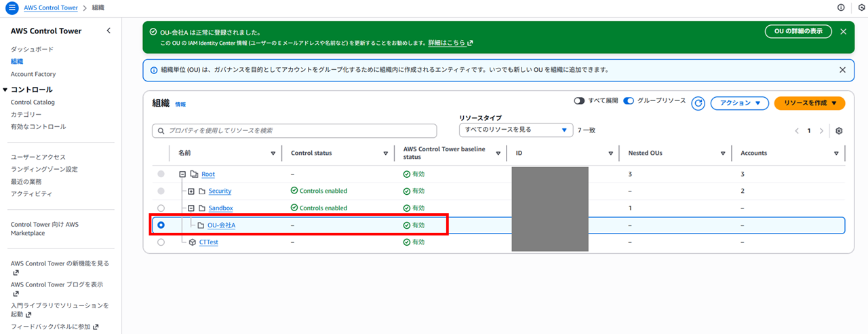Open the Sandbox OU link
The width and height of the screenshot is (868, 334).
[220, 208]
